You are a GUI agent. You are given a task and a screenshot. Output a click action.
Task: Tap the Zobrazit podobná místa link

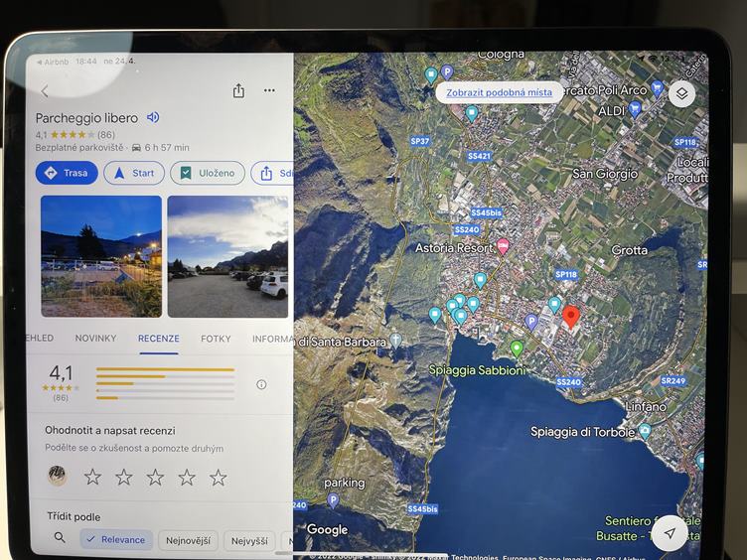click(x=500, y=92)
